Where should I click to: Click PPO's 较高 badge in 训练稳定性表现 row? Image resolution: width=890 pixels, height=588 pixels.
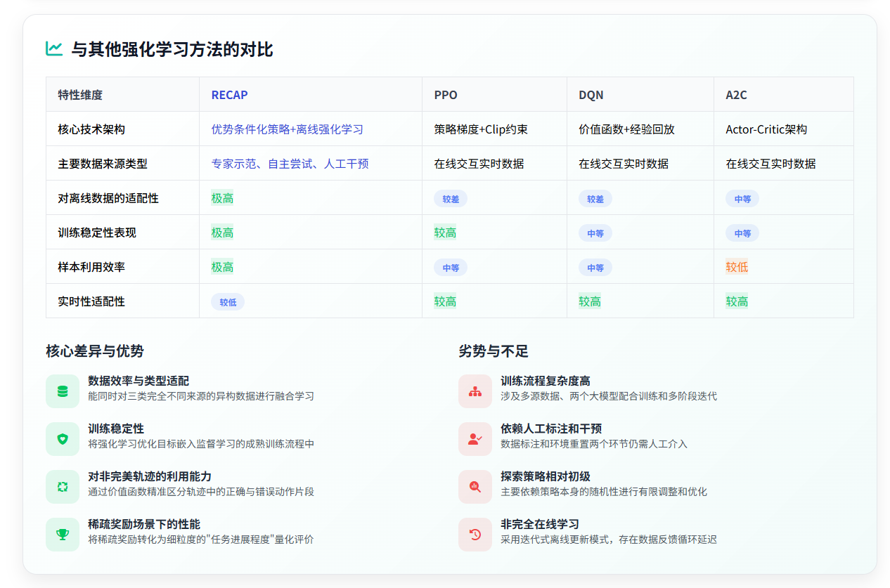click(445, 233)
